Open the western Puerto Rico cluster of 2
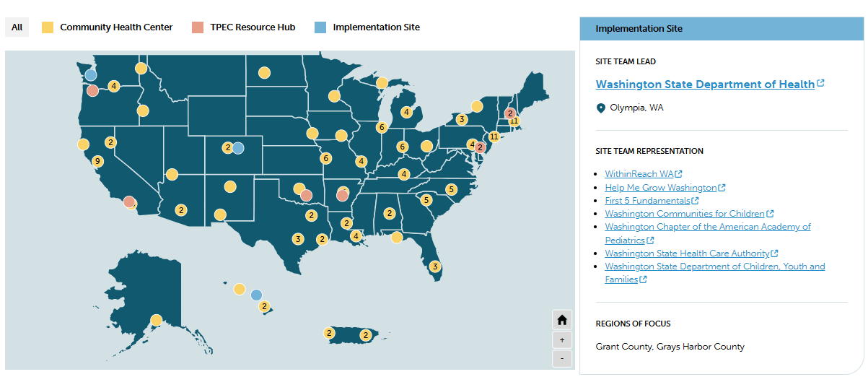868x377 pixels. [x=329, y=333]
